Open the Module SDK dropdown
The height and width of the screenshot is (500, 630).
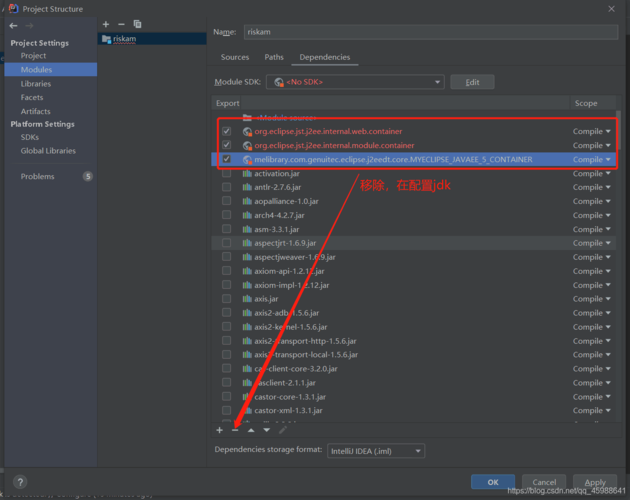tap(355, 82)
